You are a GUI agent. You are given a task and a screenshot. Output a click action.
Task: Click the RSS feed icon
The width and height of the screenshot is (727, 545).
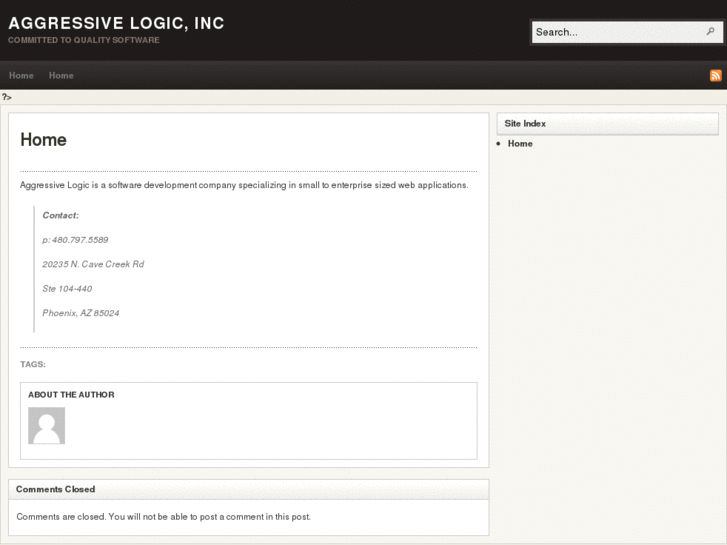click(715, 75)
